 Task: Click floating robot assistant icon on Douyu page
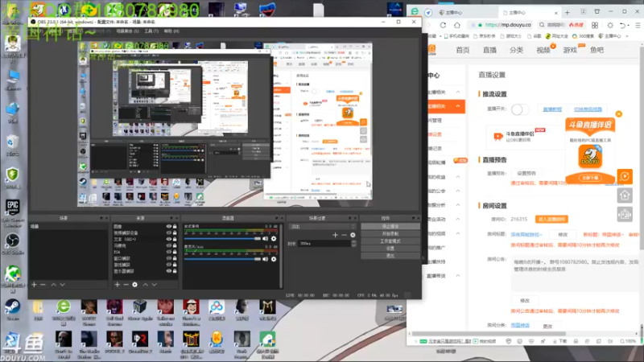pyautogui.click(x=625, y=214)
